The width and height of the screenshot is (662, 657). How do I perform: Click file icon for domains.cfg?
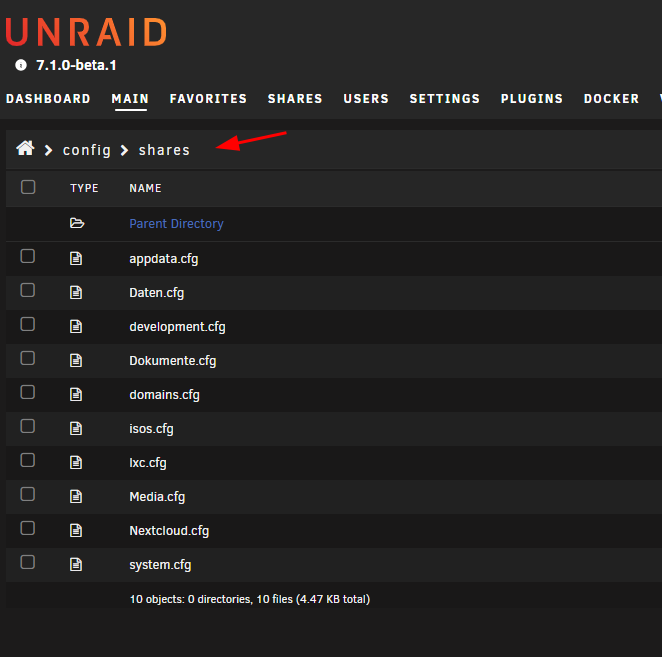pos(76,394)
